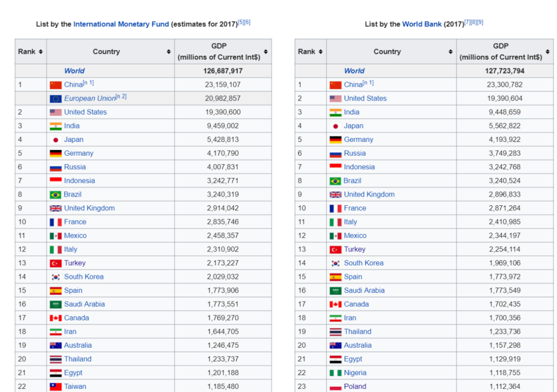
Task: Open Russia link in World Bank table
Action: [x=355, y=154]
